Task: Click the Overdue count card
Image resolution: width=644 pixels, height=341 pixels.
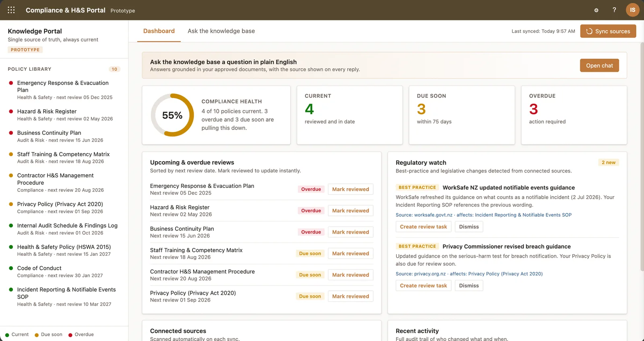Action: [574, 115]
